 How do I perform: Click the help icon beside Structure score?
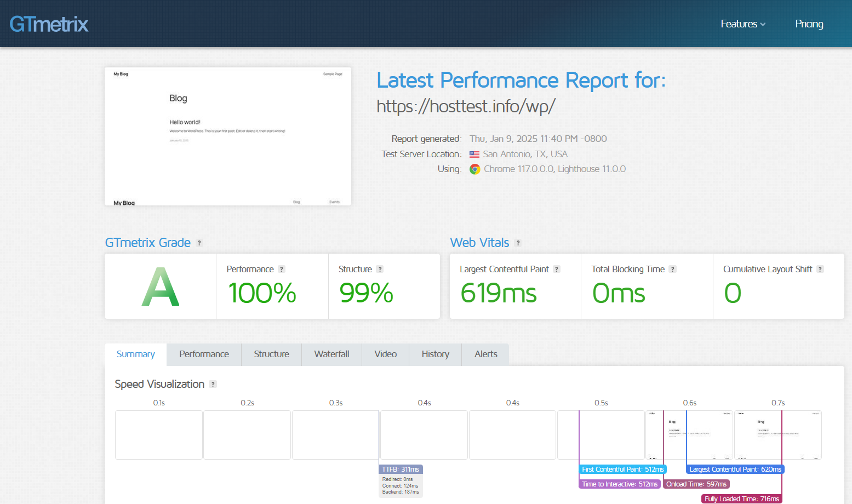click(380, 270)
